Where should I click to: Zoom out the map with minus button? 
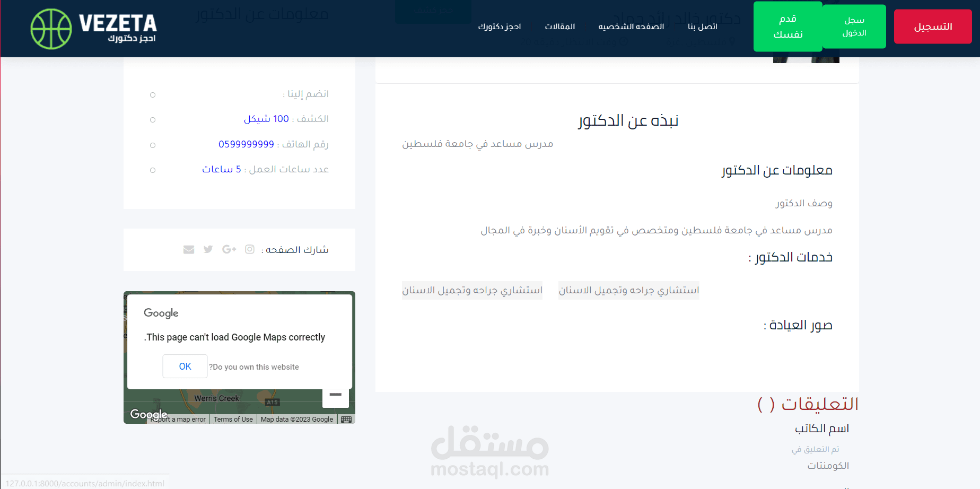(336, 395)
